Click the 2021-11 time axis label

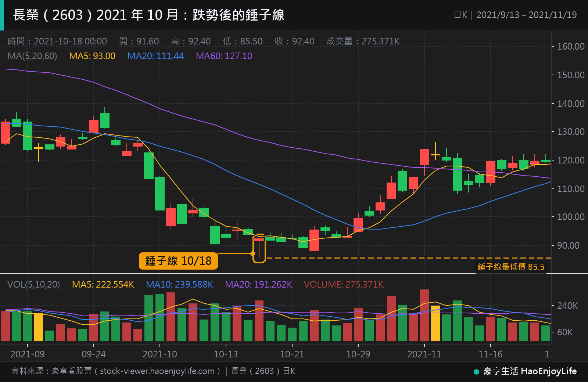pos(424,354)
